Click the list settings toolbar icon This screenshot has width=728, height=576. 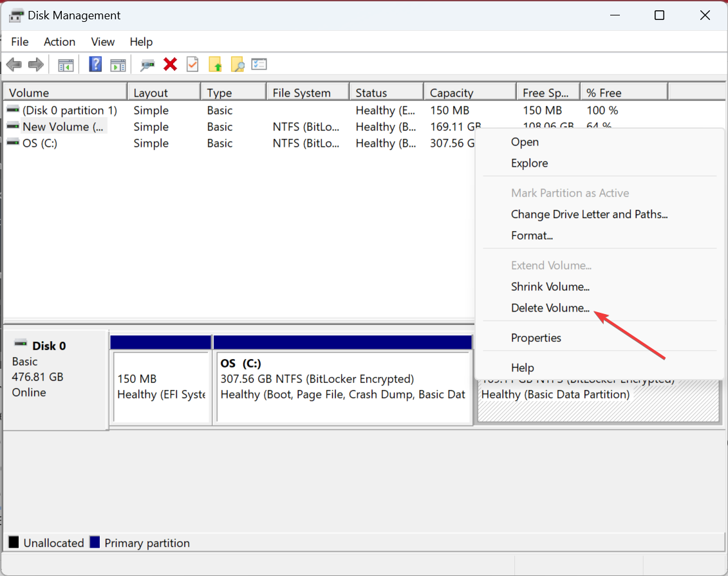click(x=259, y=64)
